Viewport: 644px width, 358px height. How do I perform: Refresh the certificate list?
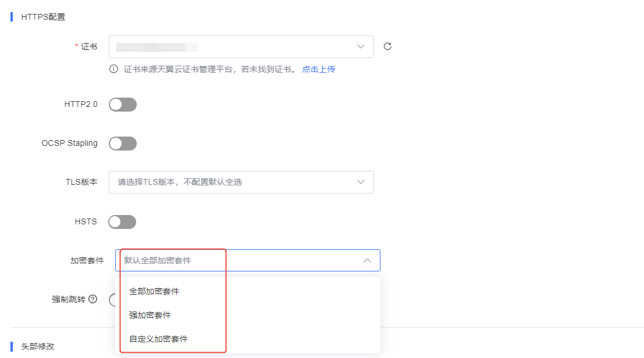point(387,46)
